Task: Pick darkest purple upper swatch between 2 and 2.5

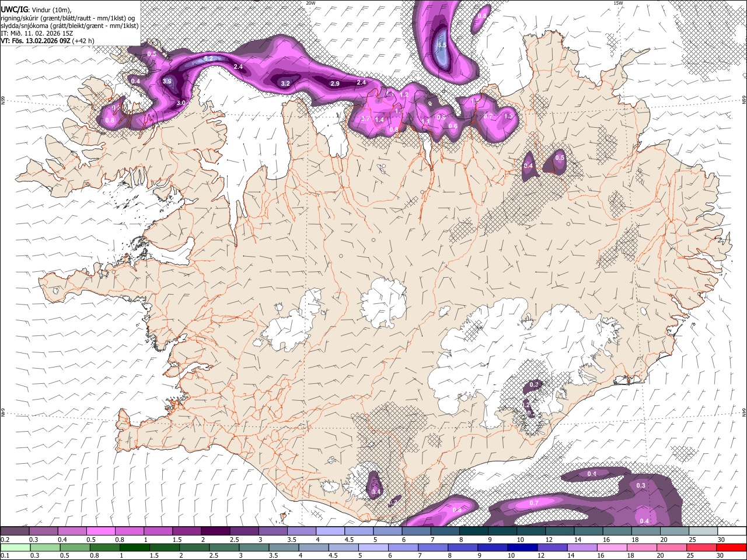Action: point(215,531)
